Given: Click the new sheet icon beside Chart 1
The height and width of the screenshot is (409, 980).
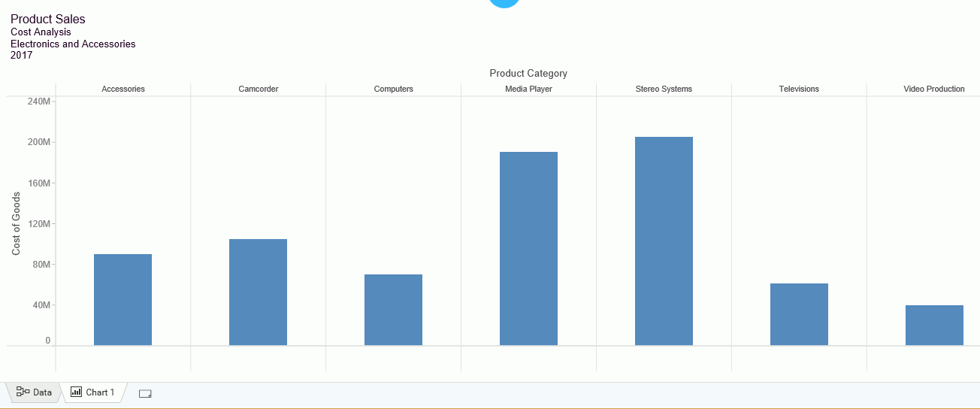Looking at the screenshot, I should tap(145, 393).
